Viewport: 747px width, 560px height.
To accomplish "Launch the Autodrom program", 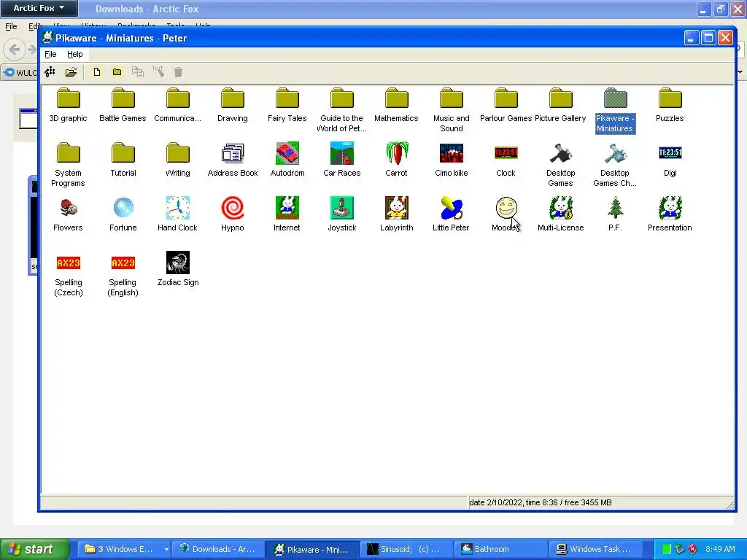I will [287, 160].
